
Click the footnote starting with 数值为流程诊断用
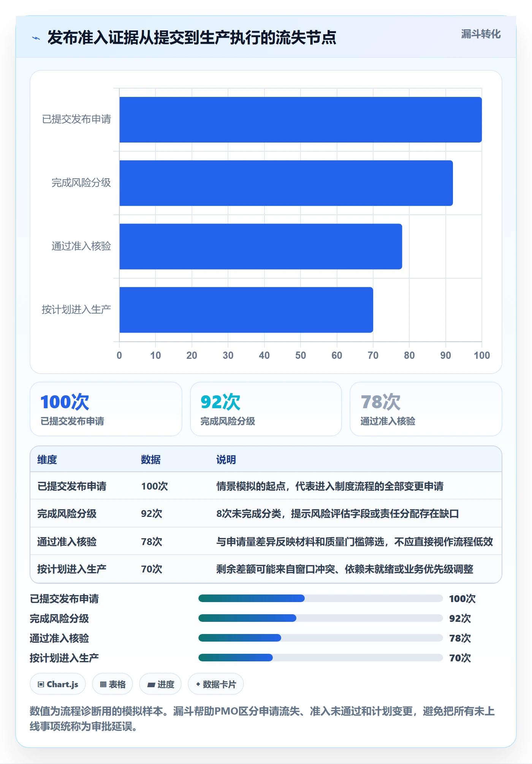click(262, 719)
